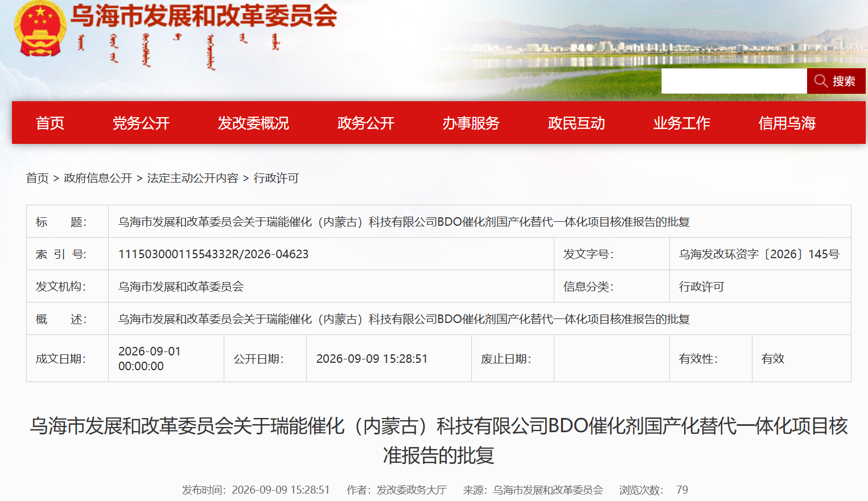
Task: Click the 有效 validity value
Action: (x=773, y=359)
